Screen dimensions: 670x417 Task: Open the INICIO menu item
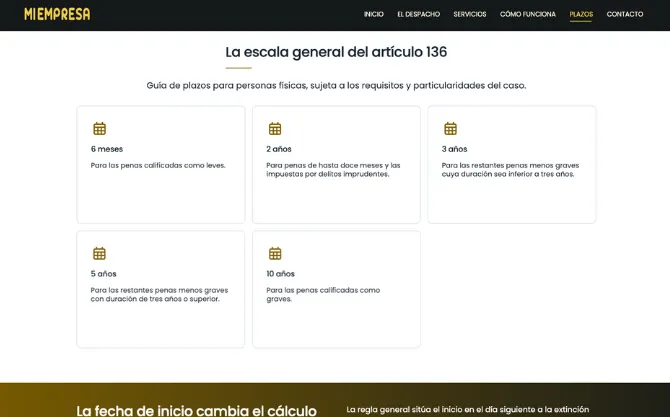(x=373, y=14)
